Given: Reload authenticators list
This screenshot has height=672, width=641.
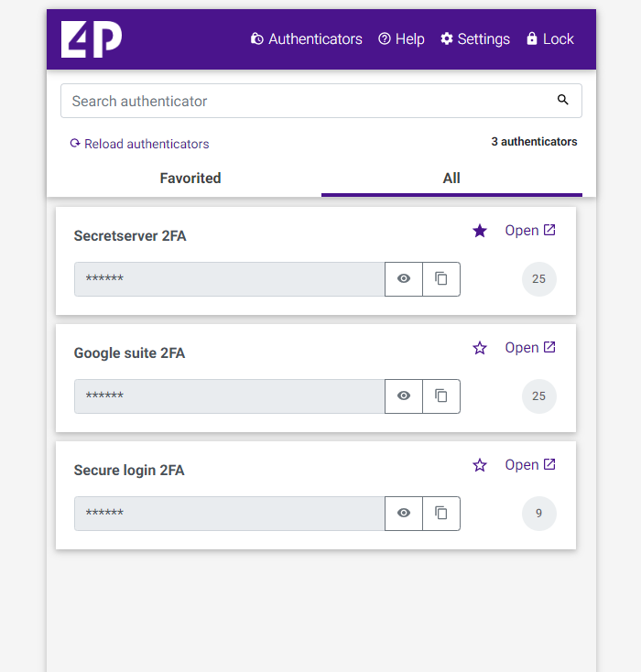Looking at the screenshot, I should 139,144.
